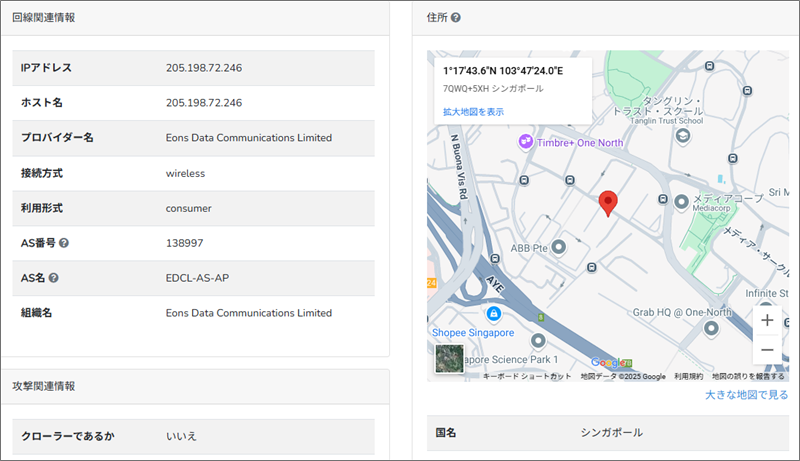Zoom in the map with plus button

[767, 320]
